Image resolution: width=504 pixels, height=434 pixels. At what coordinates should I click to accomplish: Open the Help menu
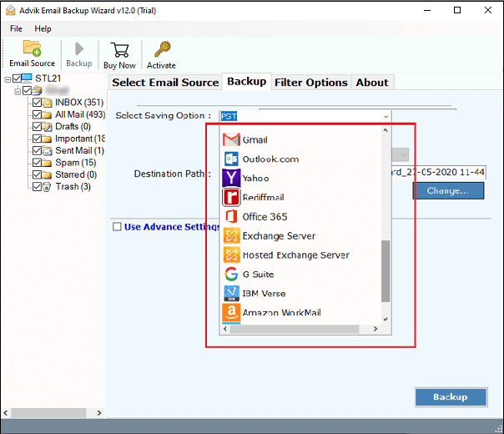coord(43,28)
